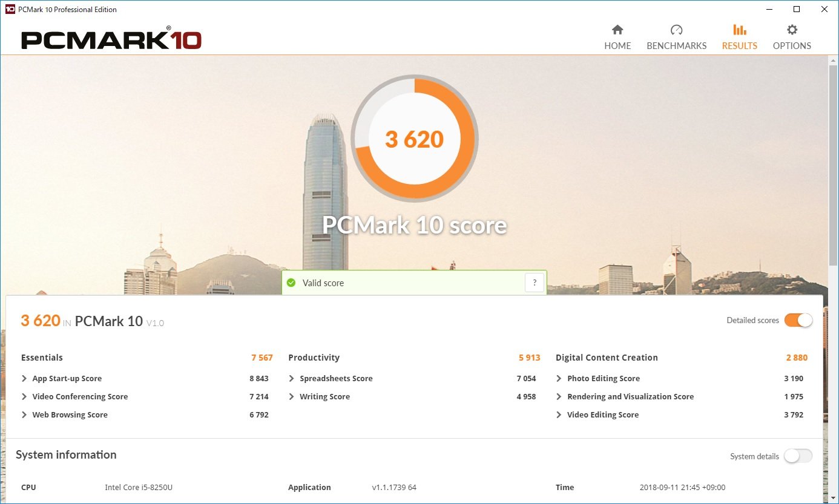Close the PCMark 10 window
Viewport: 839px width, 504px height.
click(824, 9)
